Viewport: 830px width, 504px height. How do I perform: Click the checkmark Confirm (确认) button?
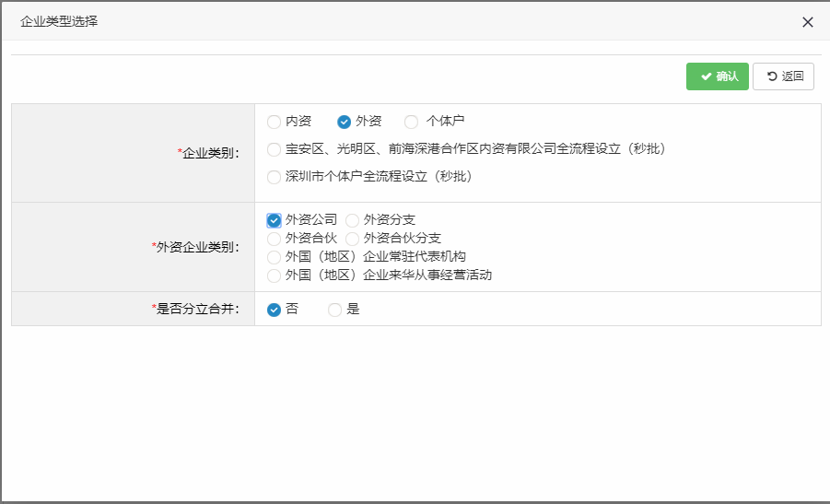[717, 76]
